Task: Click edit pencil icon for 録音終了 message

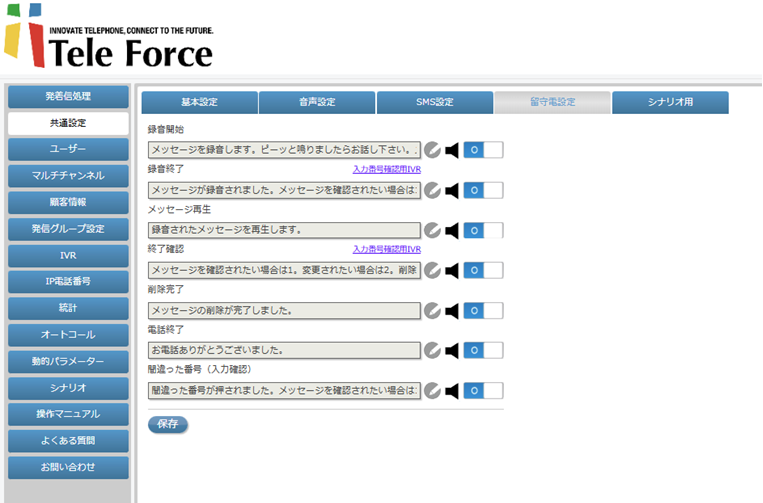Action: coord(432,190)
